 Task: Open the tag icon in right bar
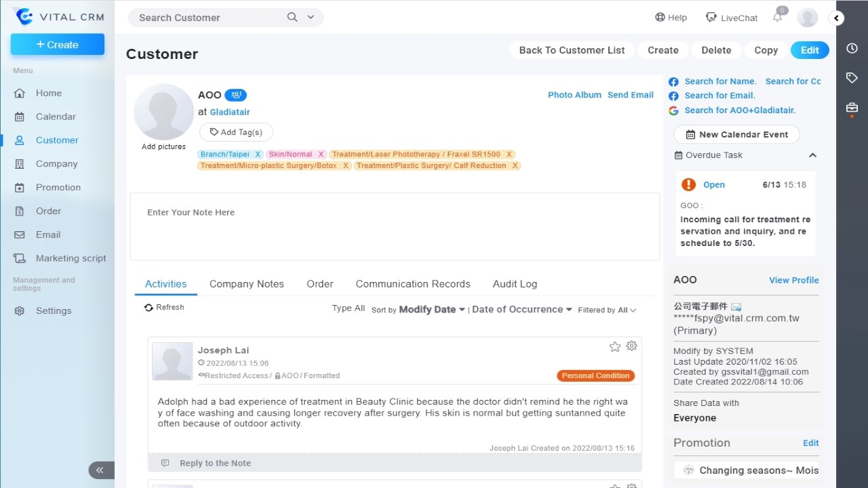[852, 78]
